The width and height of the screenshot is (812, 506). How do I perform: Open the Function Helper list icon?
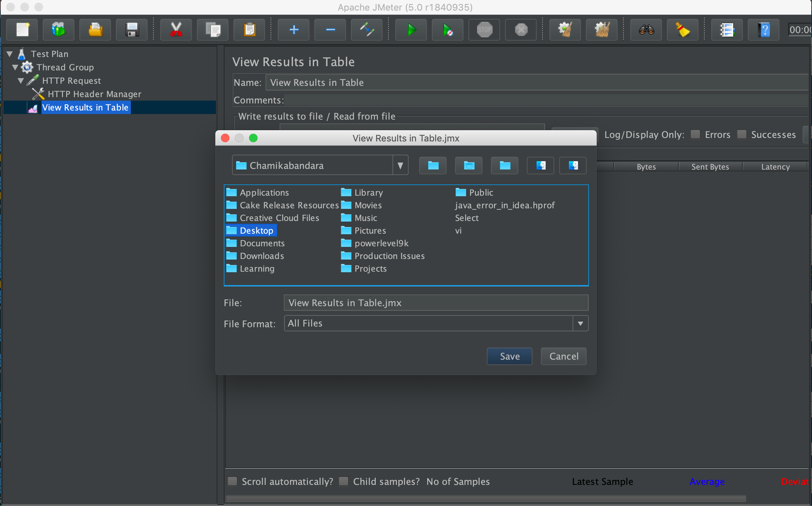[x=727, y=30]
